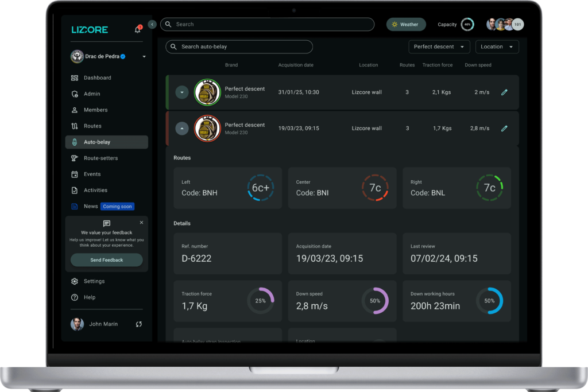588x392 pixels.
Task: Collapse the 19/03/23 Perfect descent row
Action: (182, 129)
